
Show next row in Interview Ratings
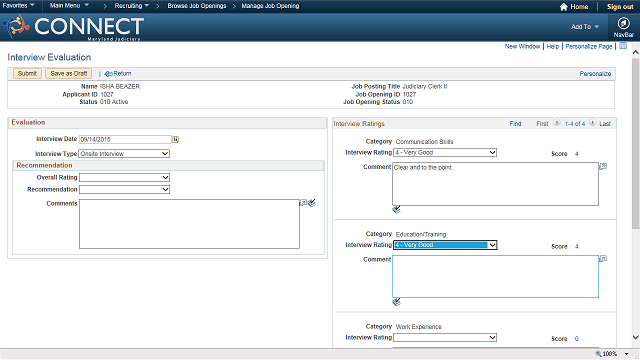(x=593, y=122)
